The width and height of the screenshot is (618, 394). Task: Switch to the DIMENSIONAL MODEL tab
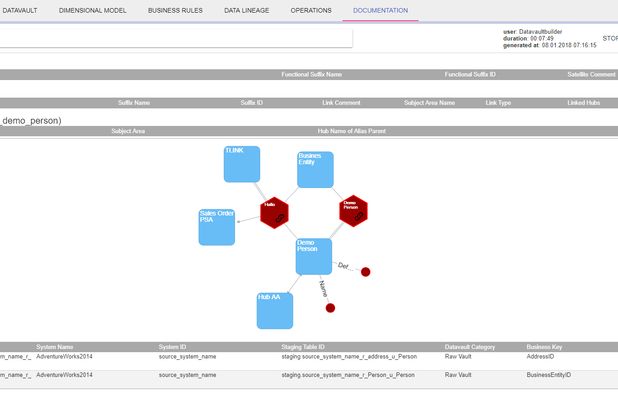(93, 11)
